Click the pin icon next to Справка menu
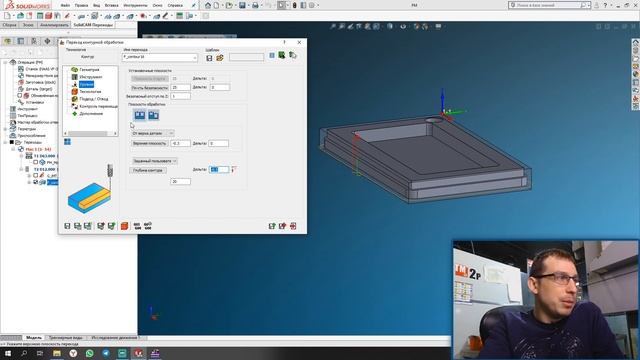Viewport: 640px width, 360px height. click(x=193, y=5)
